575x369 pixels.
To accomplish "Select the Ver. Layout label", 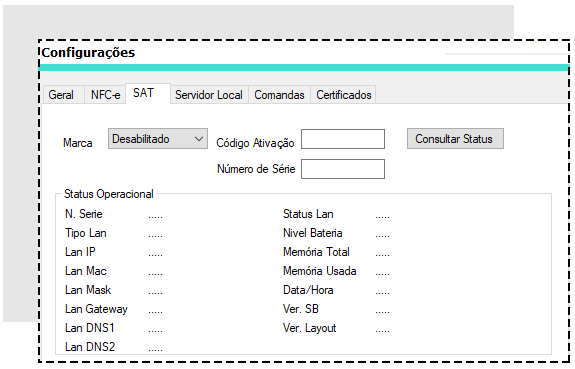I will coord(310,328).
